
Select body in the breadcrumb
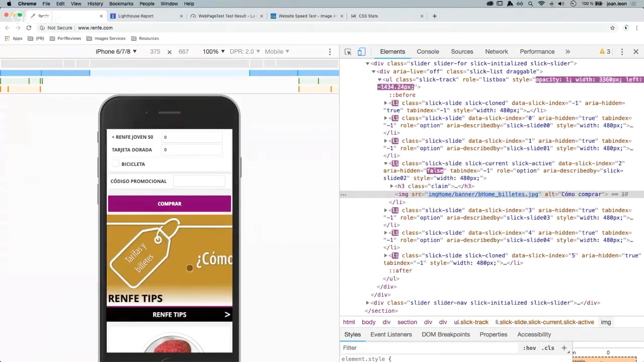click(368, 322)
